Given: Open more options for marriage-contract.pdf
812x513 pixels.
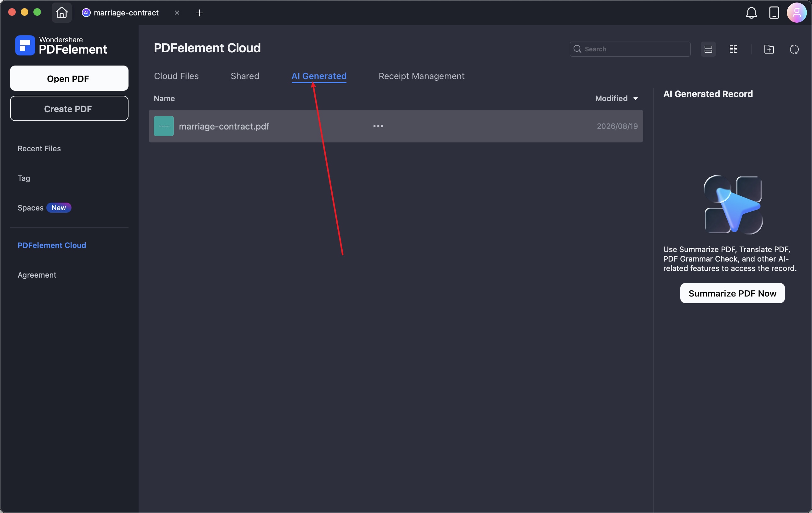Looking at the screenshot, I should tap(378, 126).
